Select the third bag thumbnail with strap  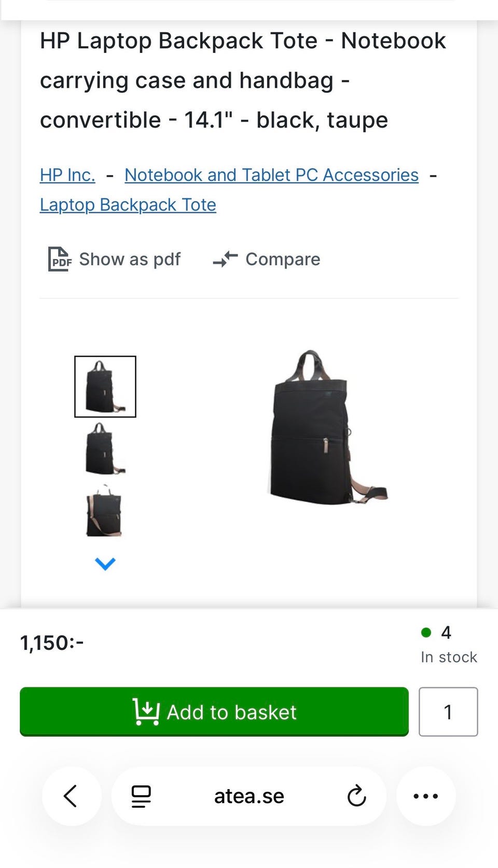pos(104,511)
